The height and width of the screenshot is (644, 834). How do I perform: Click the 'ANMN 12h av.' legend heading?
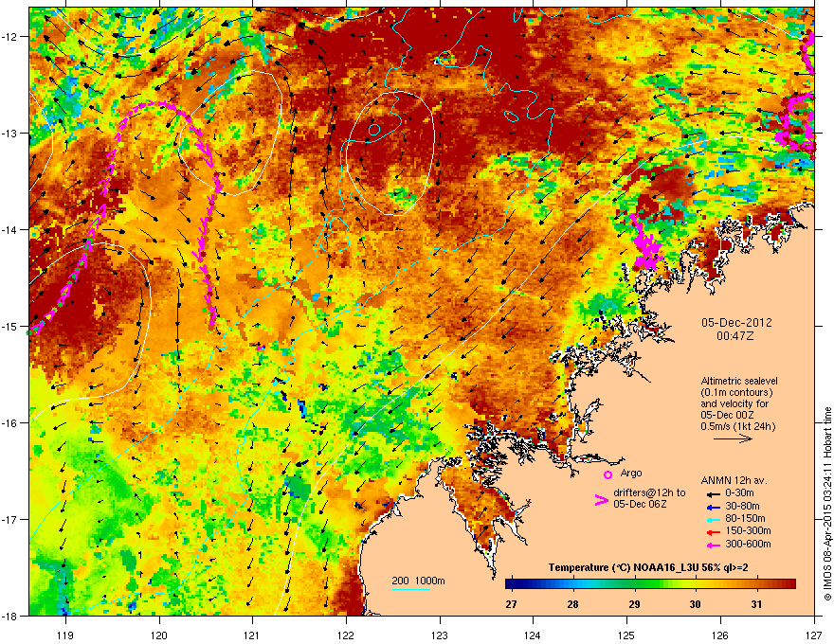(x=734, y=480)
